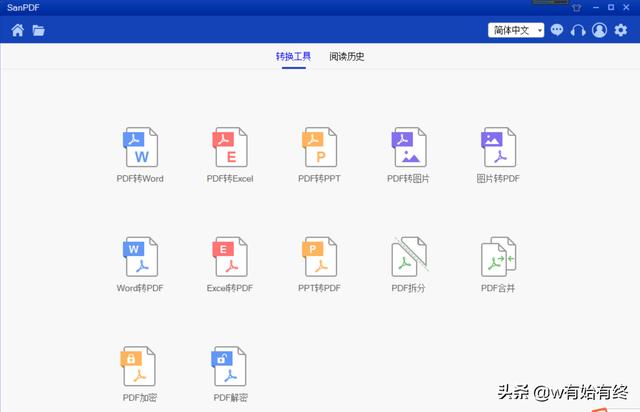Screen dimensions: 640x412
Task: Click the headset customer support icon
Action: point(578,30)
